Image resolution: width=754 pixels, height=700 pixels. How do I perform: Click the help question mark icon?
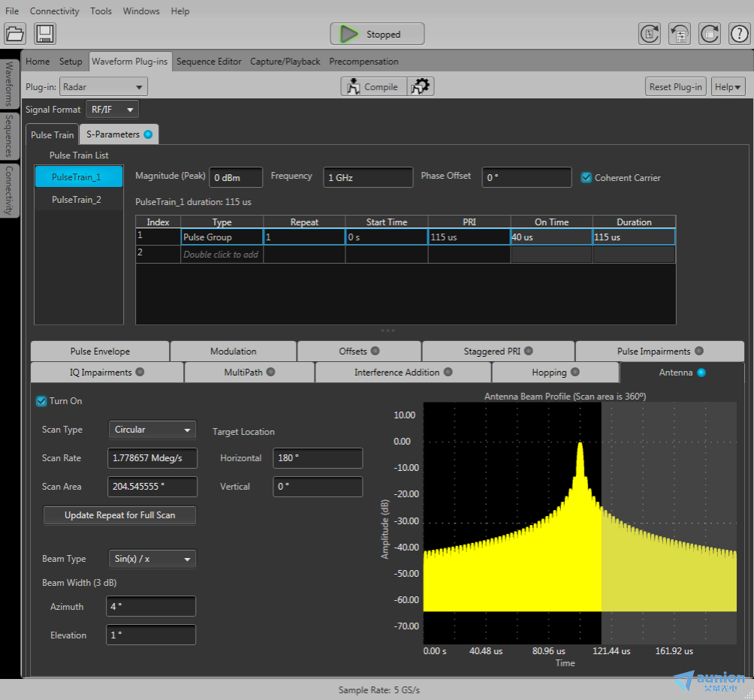click(739, 34)
